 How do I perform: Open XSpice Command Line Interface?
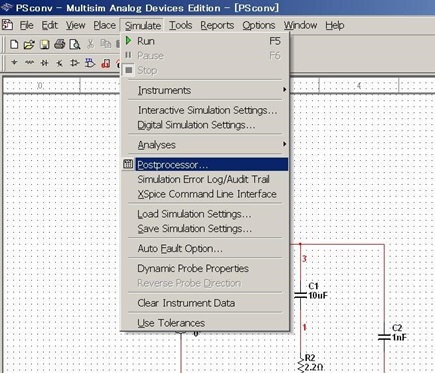click(x=205, y=194)
